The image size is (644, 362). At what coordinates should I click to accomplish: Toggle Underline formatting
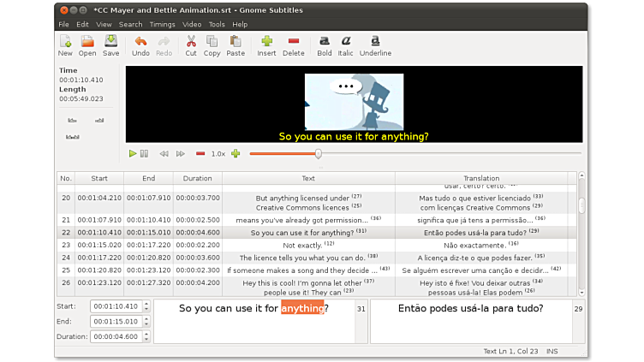pyautogui.click(x=375, y=45)
